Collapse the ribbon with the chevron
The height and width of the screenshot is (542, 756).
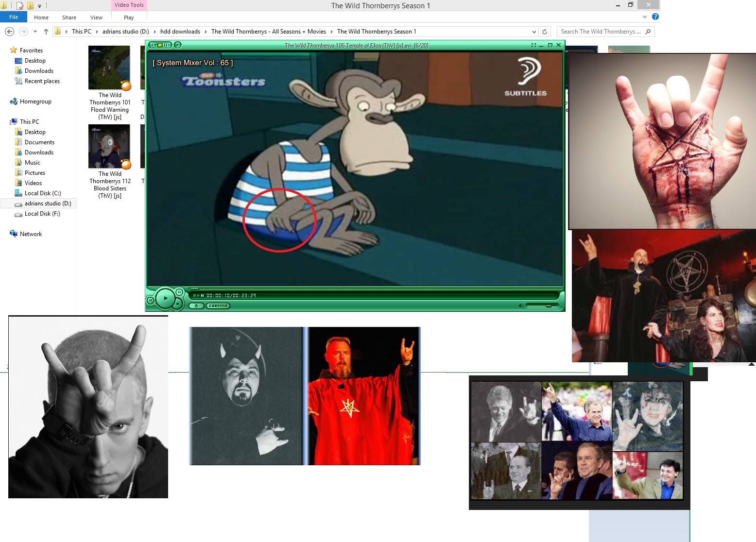(645, 17)
